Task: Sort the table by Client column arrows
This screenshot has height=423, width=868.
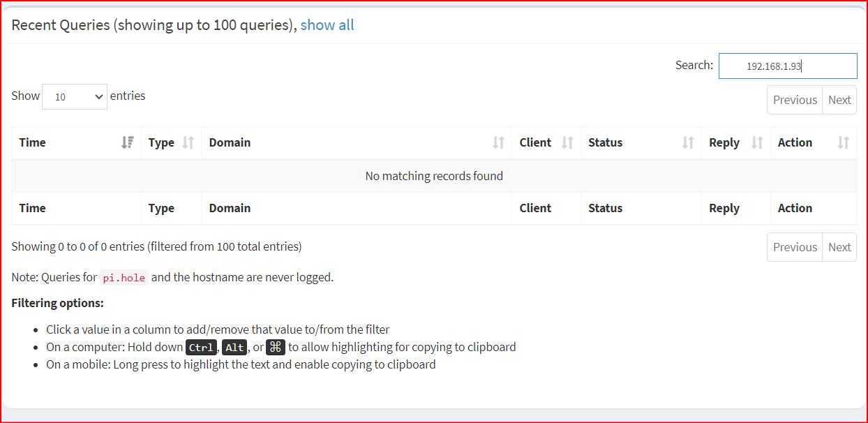Action: (x=567, y=142)
